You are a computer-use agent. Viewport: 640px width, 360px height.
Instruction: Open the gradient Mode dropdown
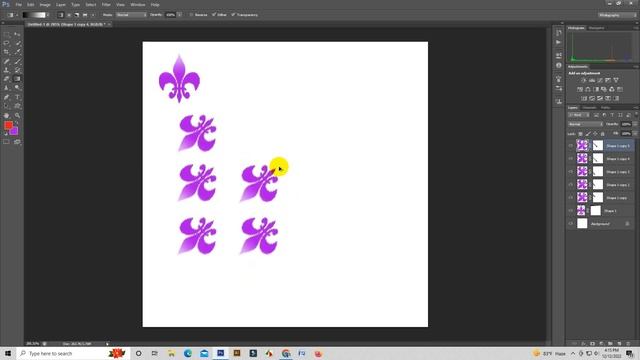131,15
